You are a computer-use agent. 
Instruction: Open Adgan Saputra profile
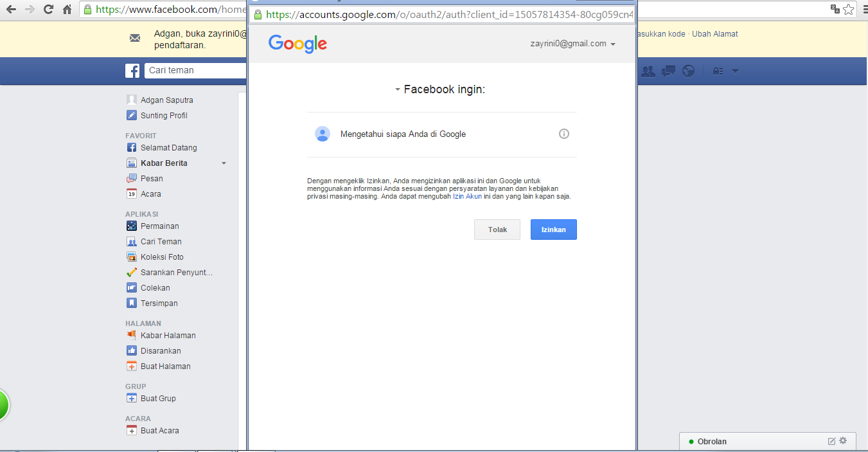[x=167, y=100]
